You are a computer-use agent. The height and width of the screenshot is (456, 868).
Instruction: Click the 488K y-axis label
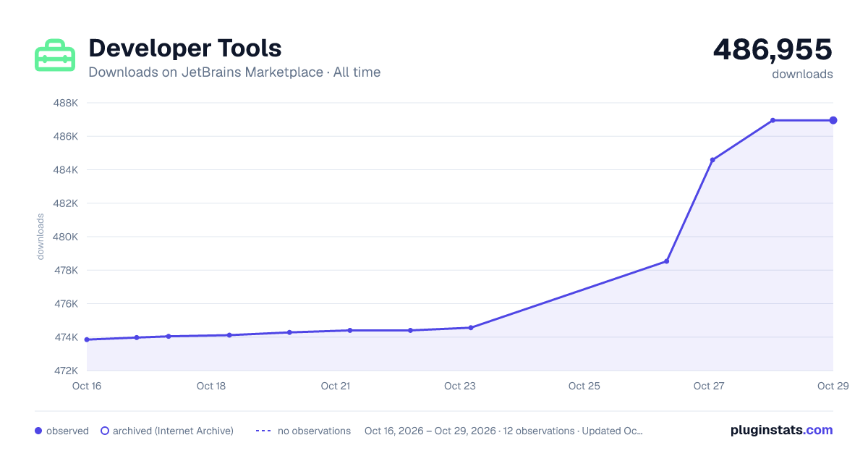[65, 103]
